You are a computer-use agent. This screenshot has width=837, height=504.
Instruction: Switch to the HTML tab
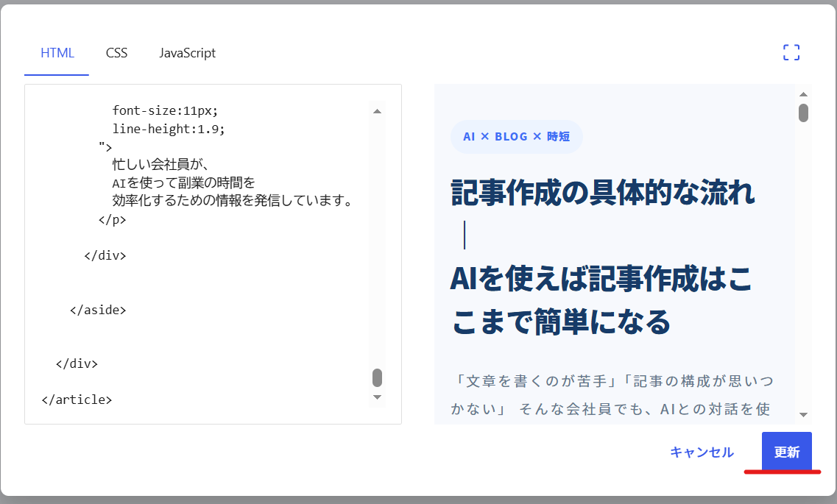pyautogui.click(x=57, y=53)
